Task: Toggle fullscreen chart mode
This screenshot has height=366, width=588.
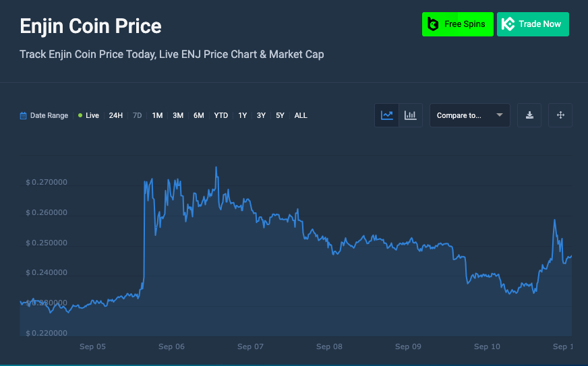Action: click(560, 115)
